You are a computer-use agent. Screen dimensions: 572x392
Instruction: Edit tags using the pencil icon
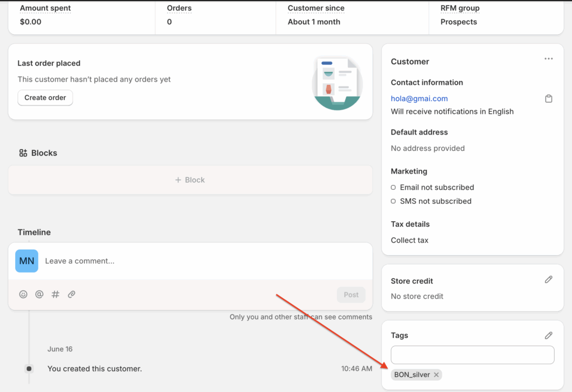(549, 336)
